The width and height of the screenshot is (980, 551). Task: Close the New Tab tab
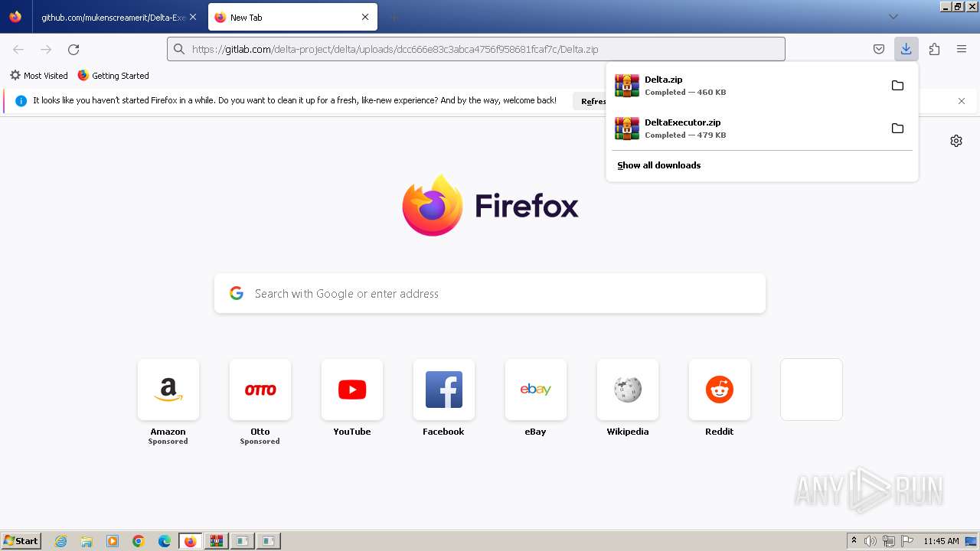[365, 17]
